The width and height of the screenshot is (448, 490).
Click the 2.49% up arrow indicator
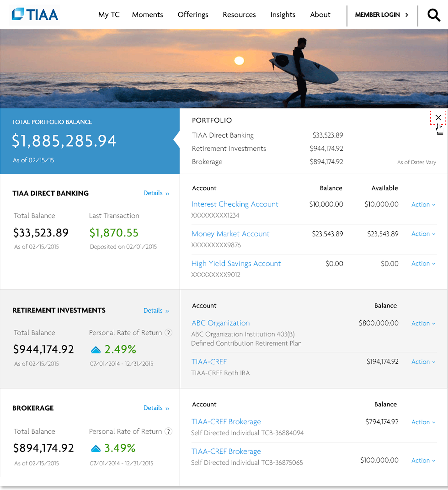[x=96, y=350]
